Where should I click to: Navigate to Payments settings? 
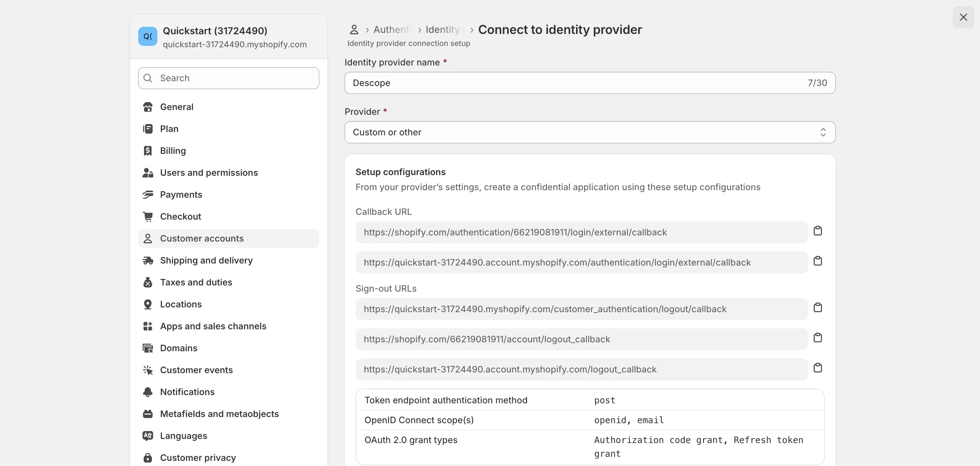click(x=228, y=195)
